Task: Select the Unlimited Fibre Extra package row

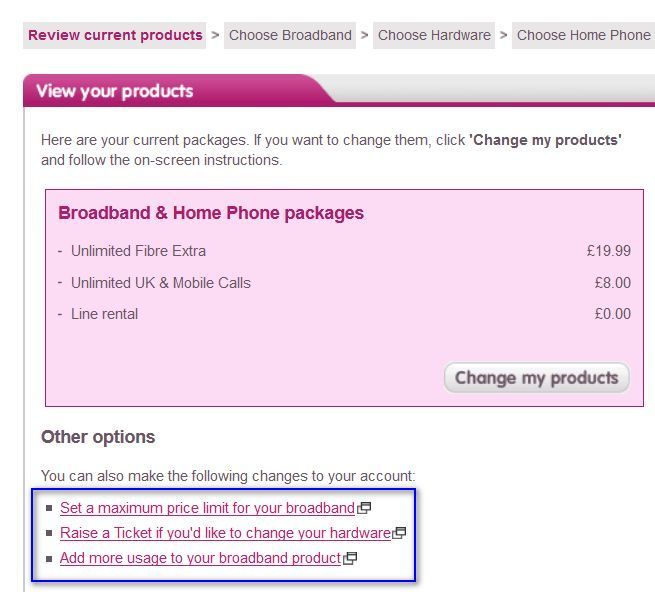Action: pos(138,251)
